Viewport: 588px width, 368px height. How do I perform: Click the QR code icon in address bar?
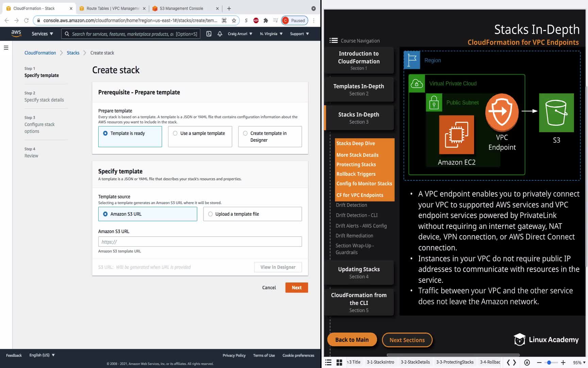click(224, 20)
